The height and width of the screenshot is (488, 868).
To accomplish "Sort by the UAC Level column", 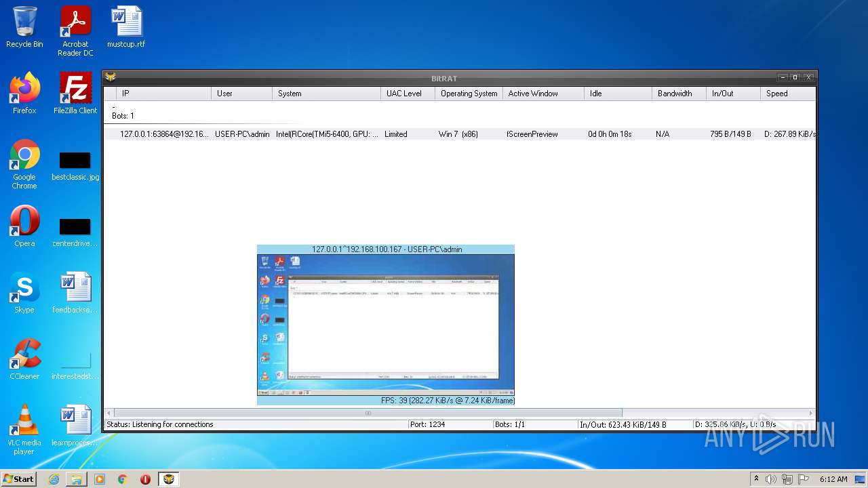I will 408,94.
